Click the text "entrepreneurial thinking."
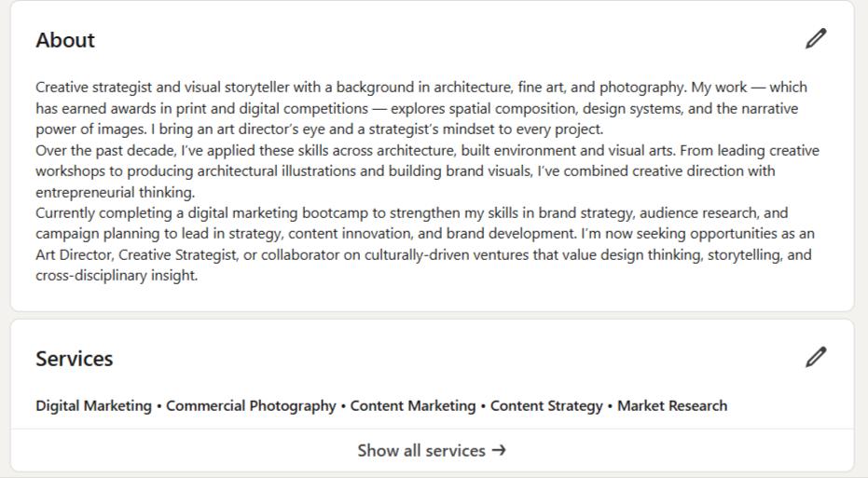The image size is (868, 478). pos(116,193)
